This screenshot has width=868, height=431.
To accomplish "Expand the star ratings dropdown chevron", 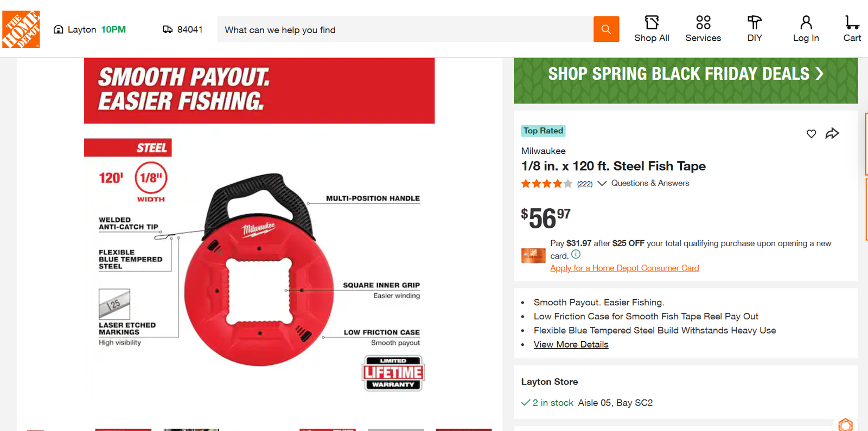I will tap(602, 183).
